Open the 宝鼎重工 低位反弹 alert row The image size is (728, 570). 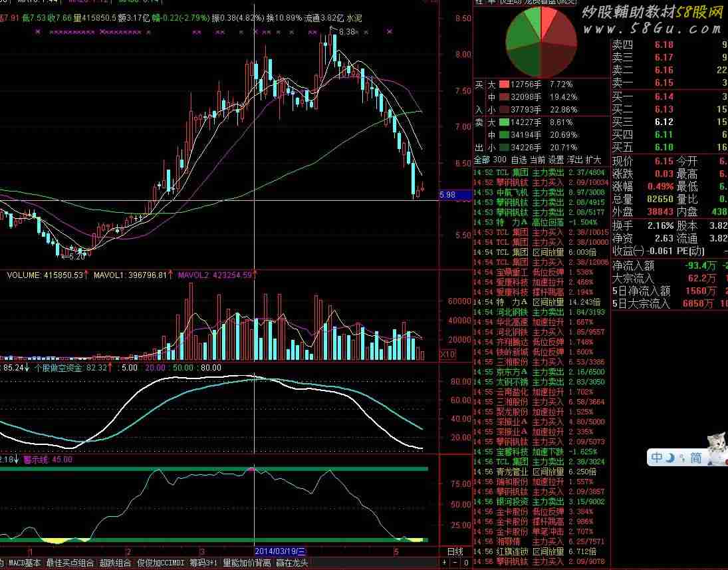tap(541, 272)
